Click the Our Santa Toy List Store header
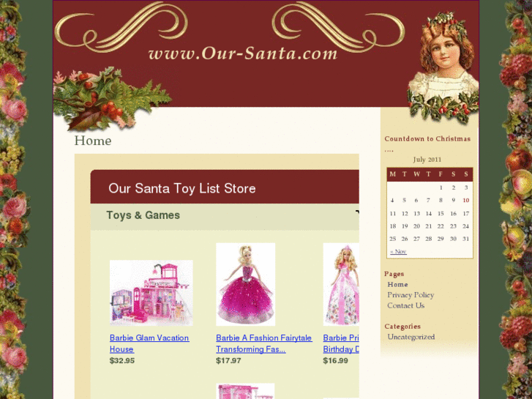The image size is (532, 399). [182, 188]
